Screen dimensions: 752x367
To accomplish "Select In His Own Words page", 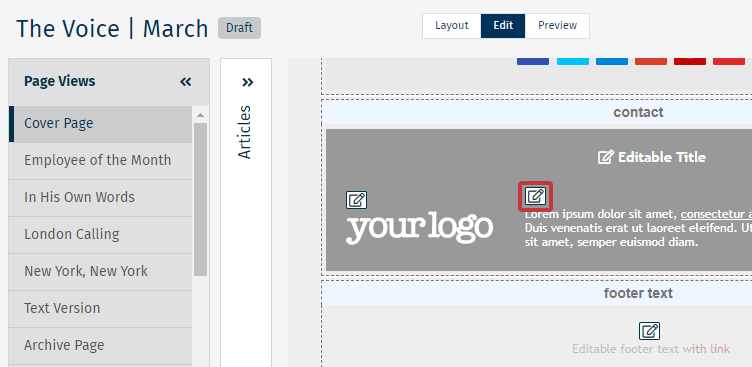I will pyautogui.click(x=101, y=198).
